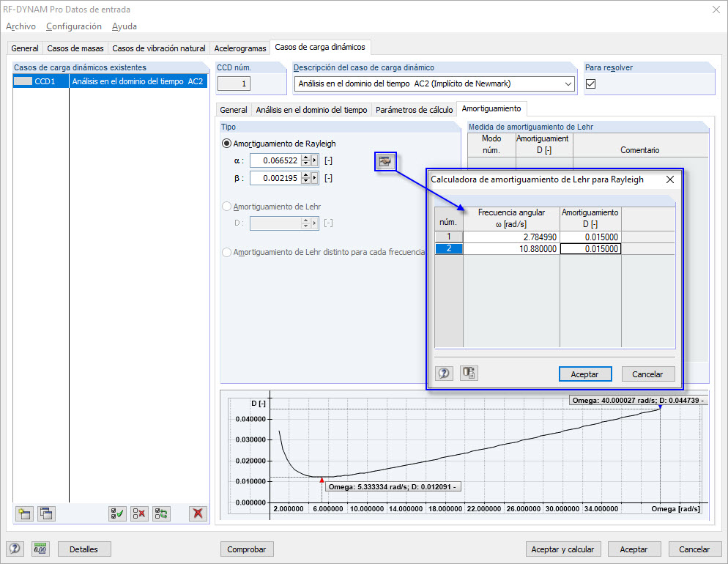This screenshot has width=728, height=564.
Task: Switch to Casos de vibración natural tab
Action: point(159,48)
